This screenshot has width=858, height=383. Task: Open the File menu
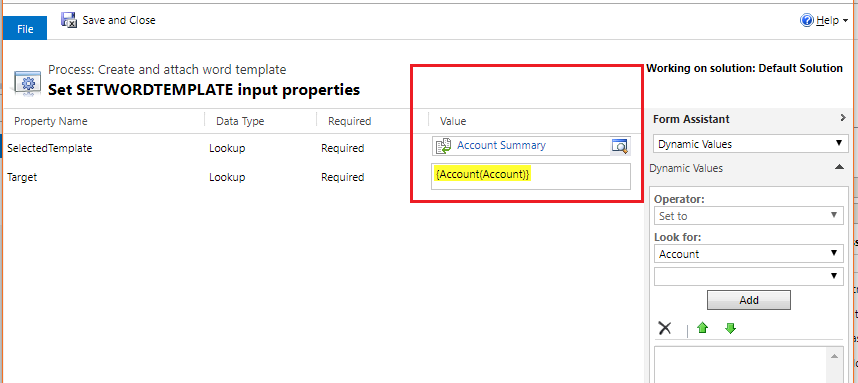point(25,29)
